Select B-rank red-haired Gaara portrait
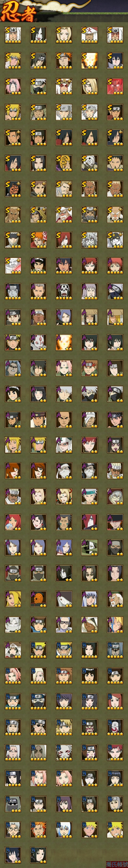Image resolution: width=128 pixels, height=868 pixels. 115,752
